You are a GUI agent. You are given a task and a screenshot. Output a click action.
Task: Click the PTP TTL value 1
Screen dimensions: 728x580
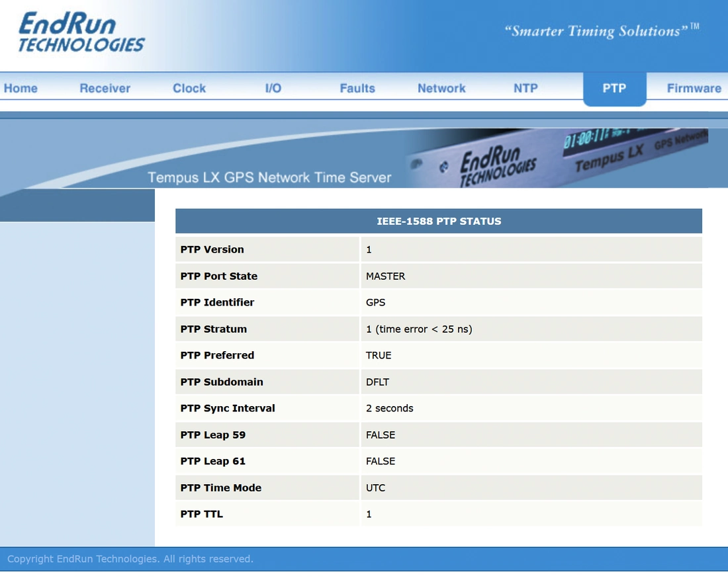point(369,514)
